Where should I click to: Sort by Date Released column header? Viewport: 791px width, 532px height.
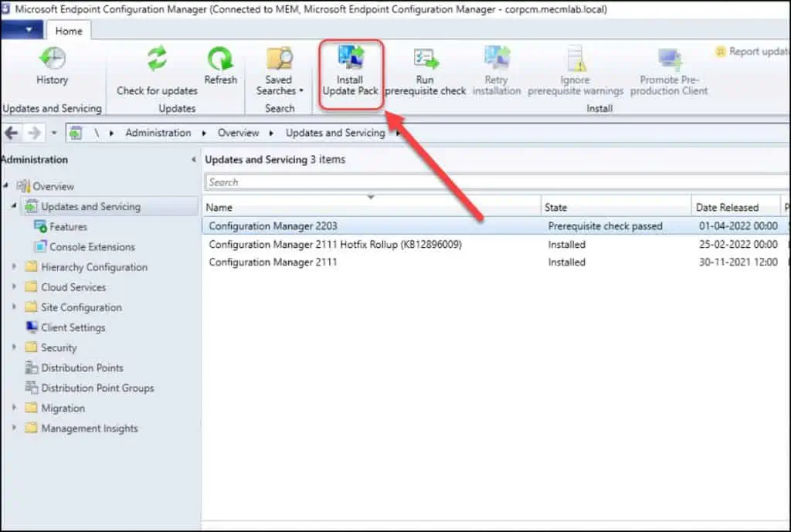[x=735, y=207]
